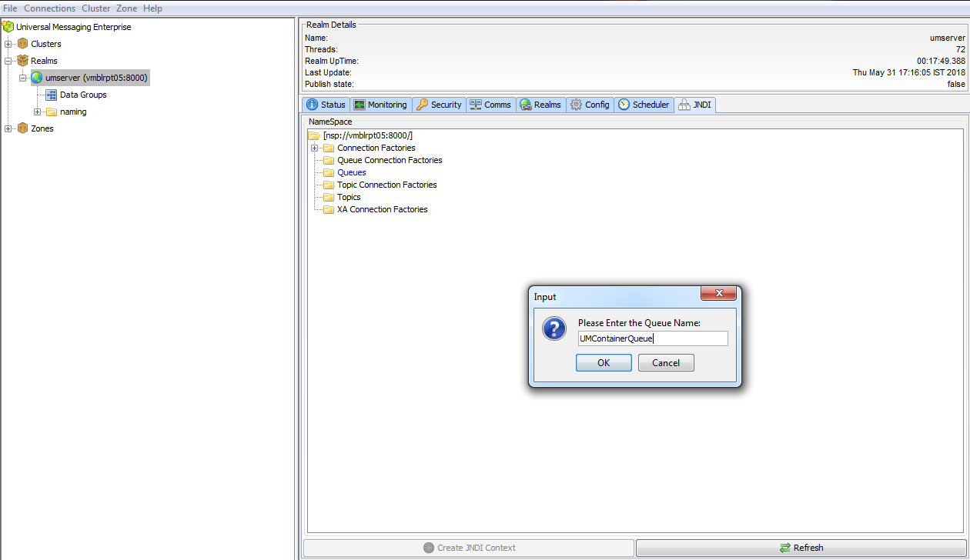Select the Status tab info icon
The width and height of the screenshot is (970, 560).
(x=315, y=105)
